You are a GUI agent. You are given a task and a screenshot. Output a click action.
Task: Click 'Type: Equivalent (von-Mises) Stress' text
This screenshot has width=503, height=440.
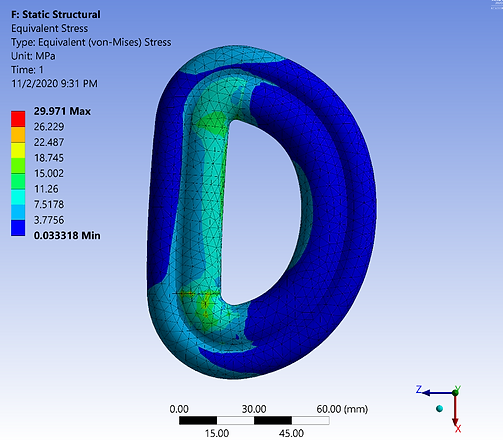click(x=91, y=42)
